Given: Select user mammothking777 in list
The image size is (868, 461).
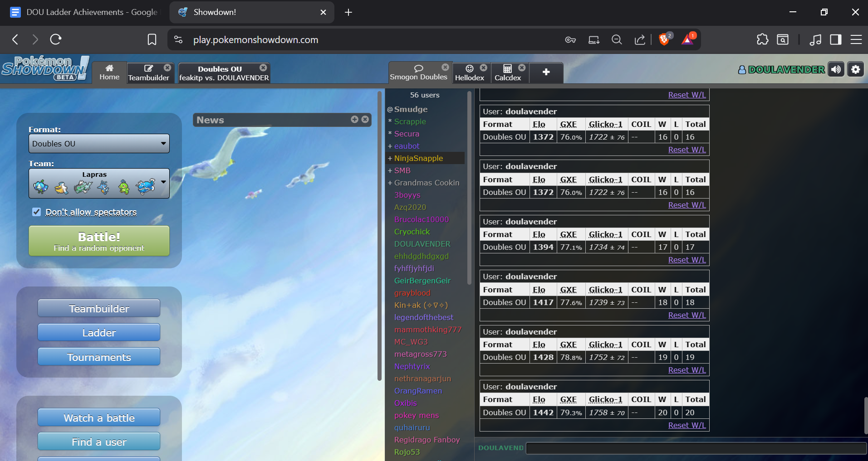Looking at the screenshot, I should 428,330.
